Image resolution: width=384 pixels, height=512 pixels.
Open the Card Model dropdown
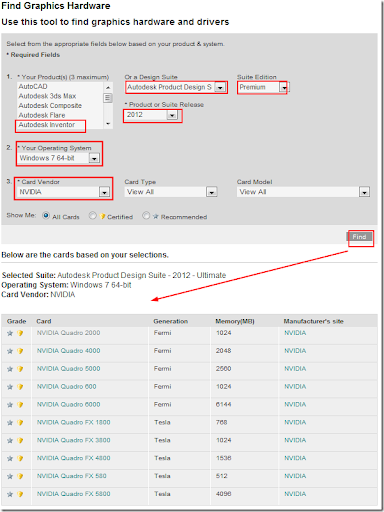(303, 192)
